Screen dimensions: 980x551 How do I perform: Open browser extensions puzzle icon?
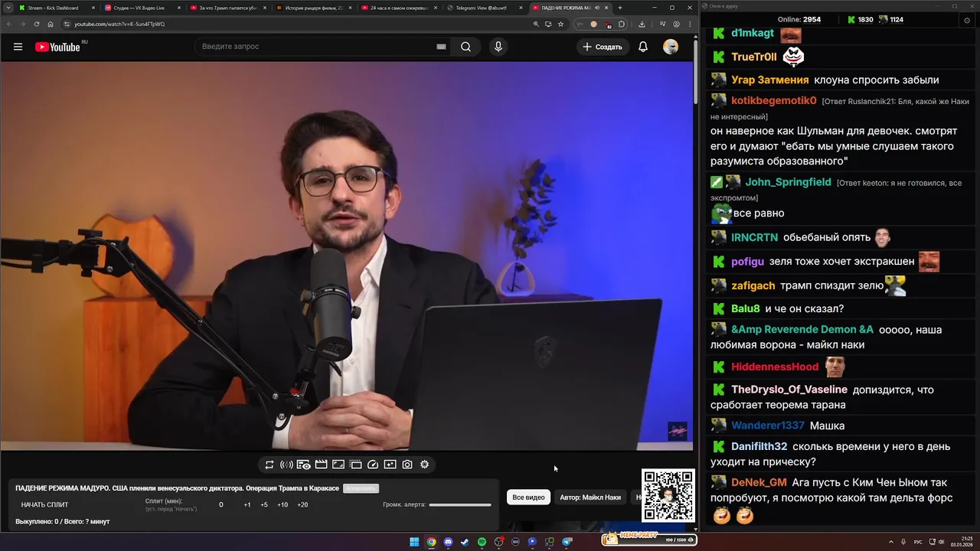[x=622, y=24]
